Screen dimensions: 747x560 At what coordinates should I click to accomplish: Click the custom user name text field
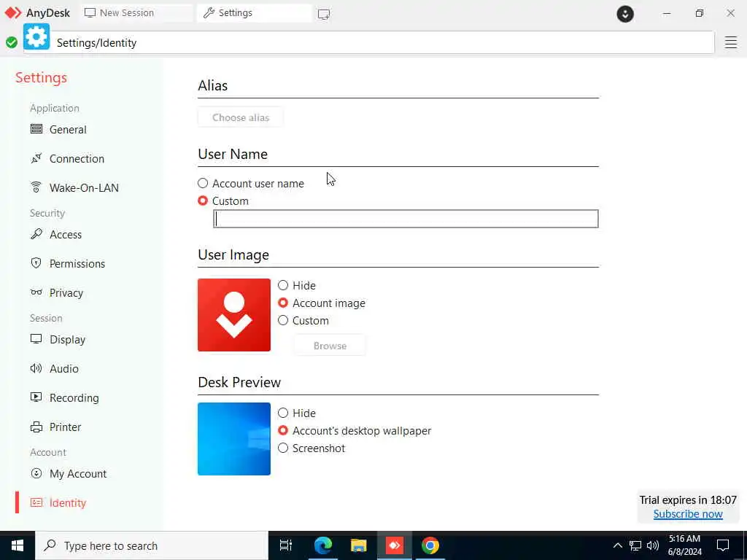click(x=406, y=219)
